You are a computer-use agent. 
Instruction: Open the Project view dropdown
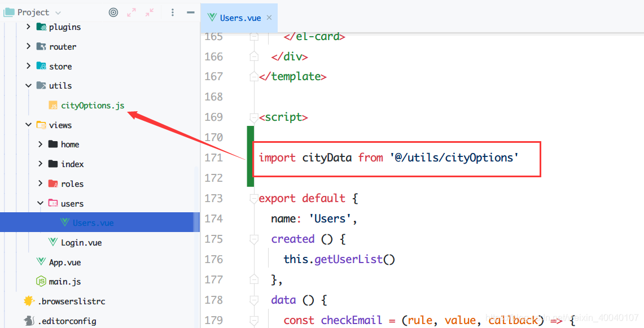point(58,13)
